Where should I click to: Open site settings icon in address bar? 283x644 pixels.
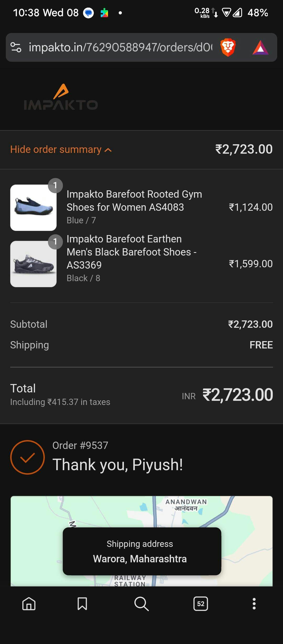(16, 47)
